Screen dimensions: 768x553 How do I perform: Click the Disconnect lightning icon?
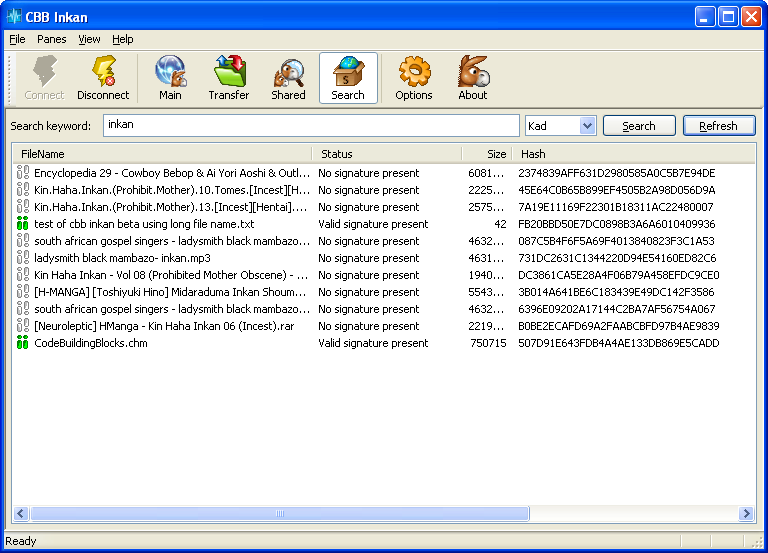[103, 71]
